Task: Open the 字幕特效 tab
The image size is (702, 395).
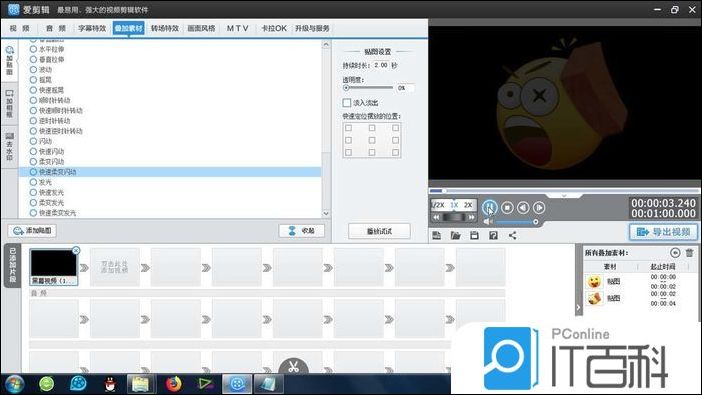Action: [x=92, y=28]
